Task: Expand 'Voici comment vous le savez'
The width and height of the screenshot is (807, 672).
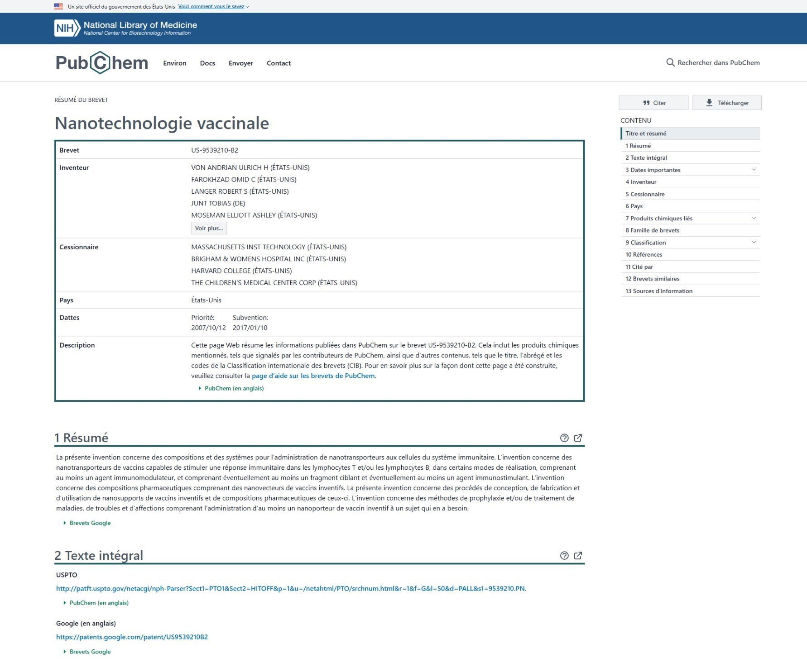Action: pyautogui.click(x=213, y=6)
